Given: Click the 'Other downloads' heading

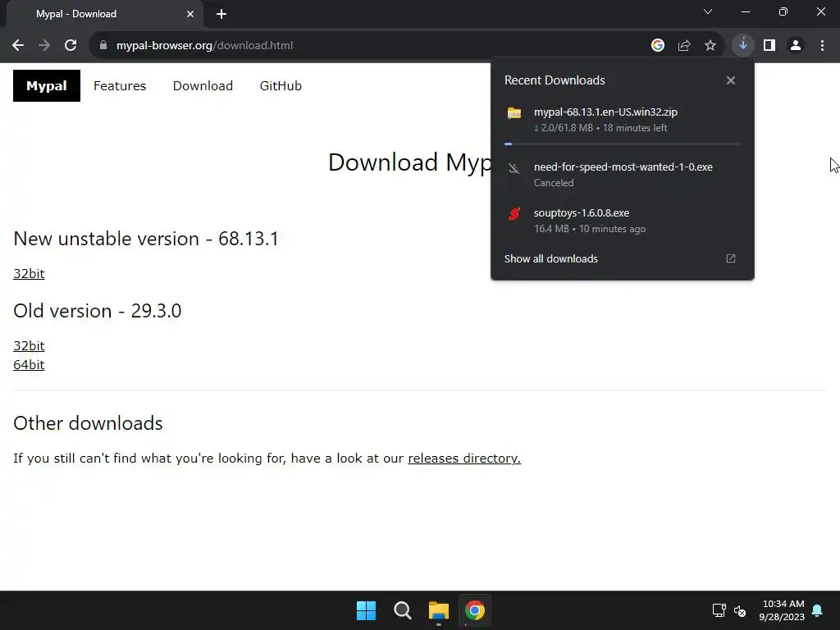Looking at the screenshot, I should click(88, 423).
